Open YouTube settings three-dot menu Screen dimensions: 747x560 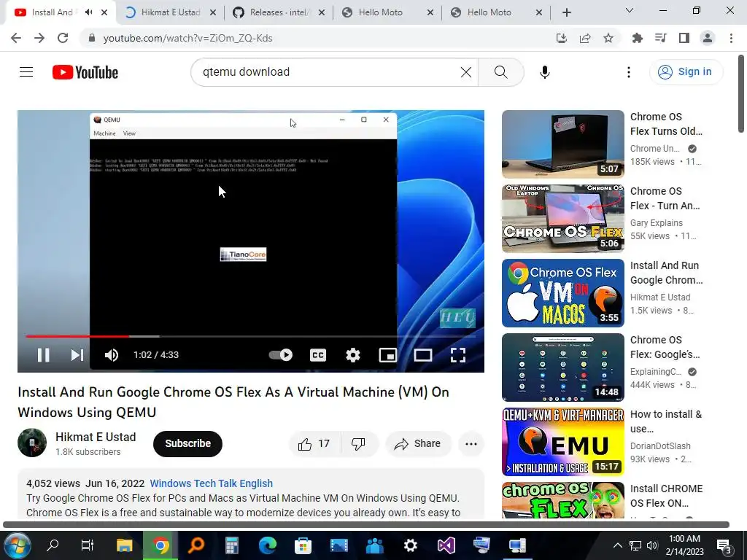click(x=629, y=72)
